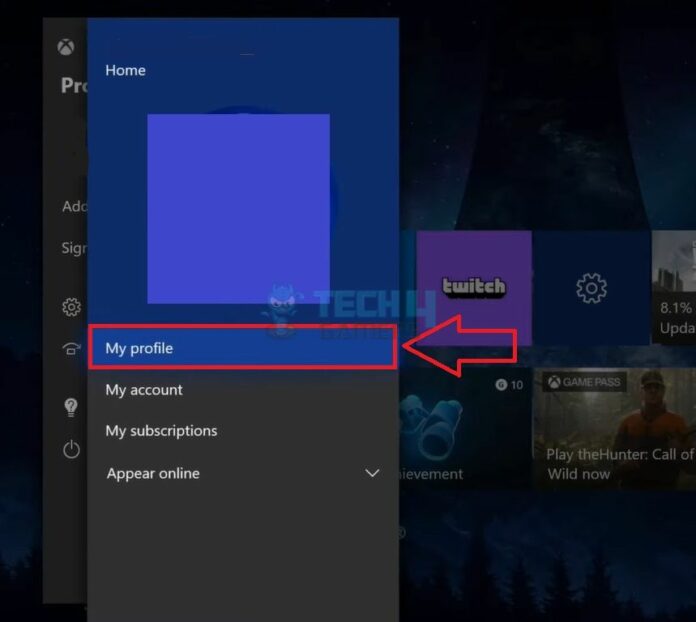Click the chevron next to Appear online
The height and width of the screenshot is (622, 696).
coord(372,473)
